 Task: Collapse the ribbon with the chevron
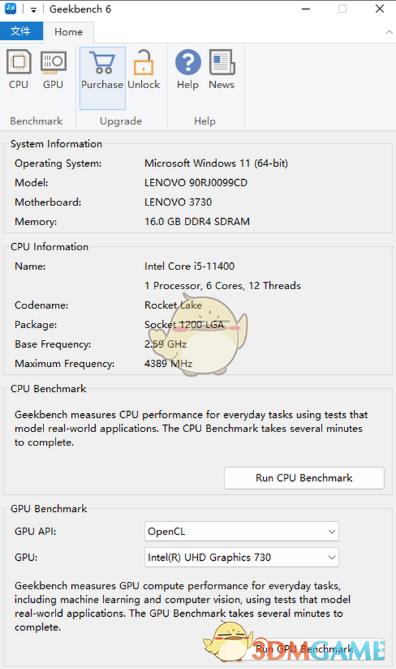389,32
